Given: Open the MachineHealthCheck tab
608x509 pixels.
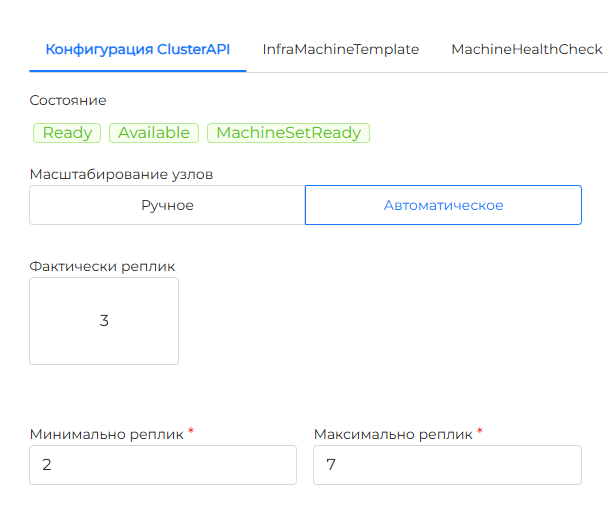Looking at the screenshot, I should tap(526, 49).
